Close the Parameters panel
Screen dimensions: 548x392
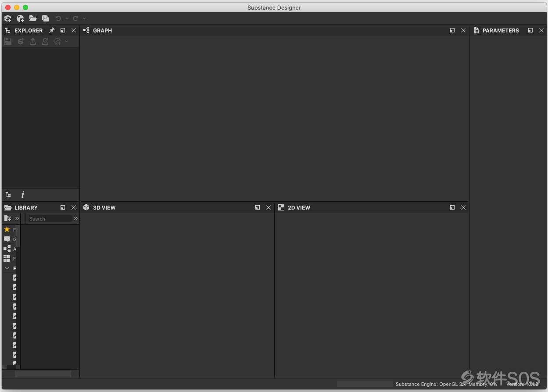pos(541,30)
